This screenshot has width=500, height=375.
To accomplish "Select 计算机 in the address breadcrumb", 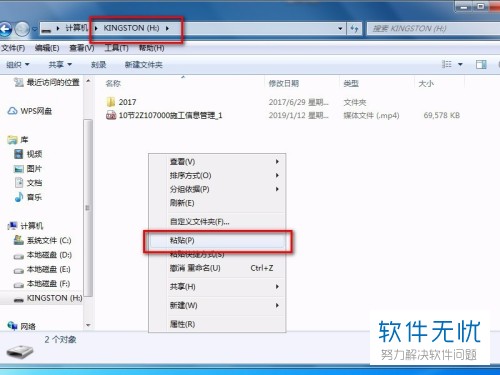I will [x=76, y=28].
